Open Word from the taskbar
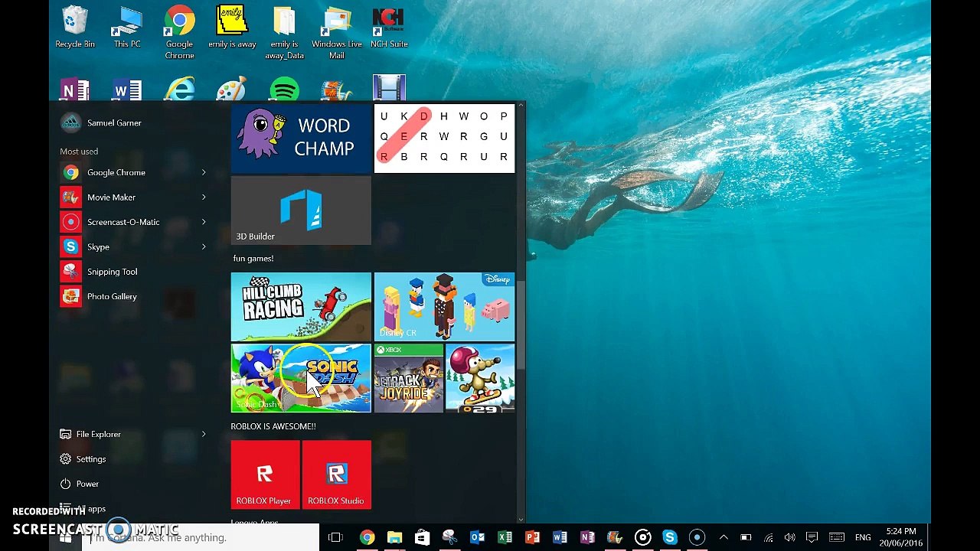 560,537
